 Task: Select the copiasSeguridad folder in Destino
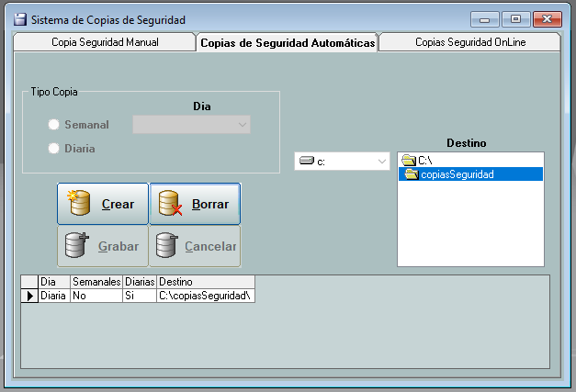470,174
